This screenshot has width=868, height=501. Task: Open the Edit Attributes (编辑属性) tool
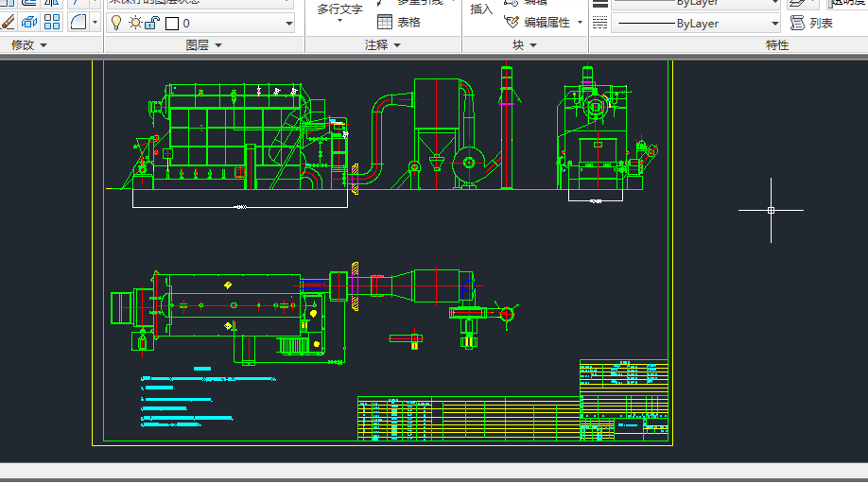point(512,22)
